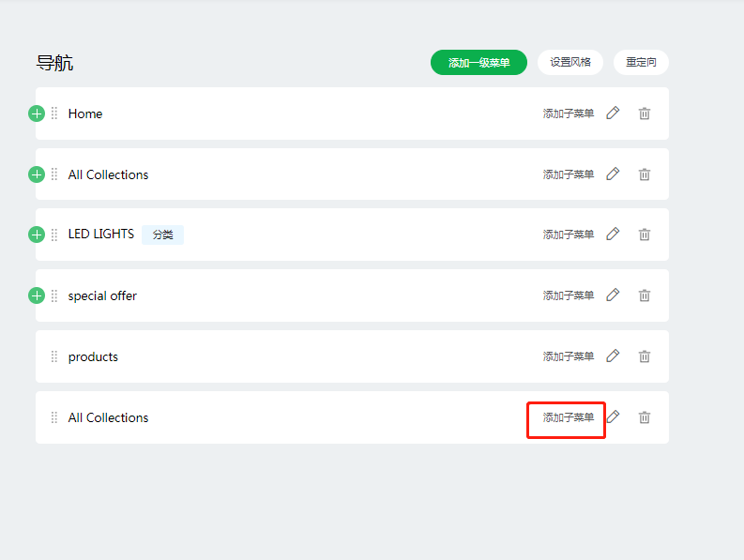
Task: Click 添加子菜单 in the LED LIGHTS row
Action: pyautogui.click(x=568, y=235)
